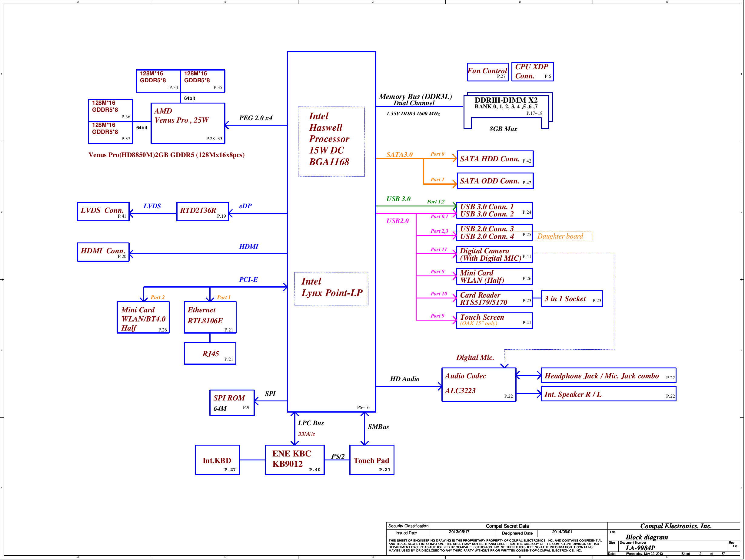Click the SATA HDD Conn. box
The width and height of the screenshot is (745, 560).
click(495, 159)
